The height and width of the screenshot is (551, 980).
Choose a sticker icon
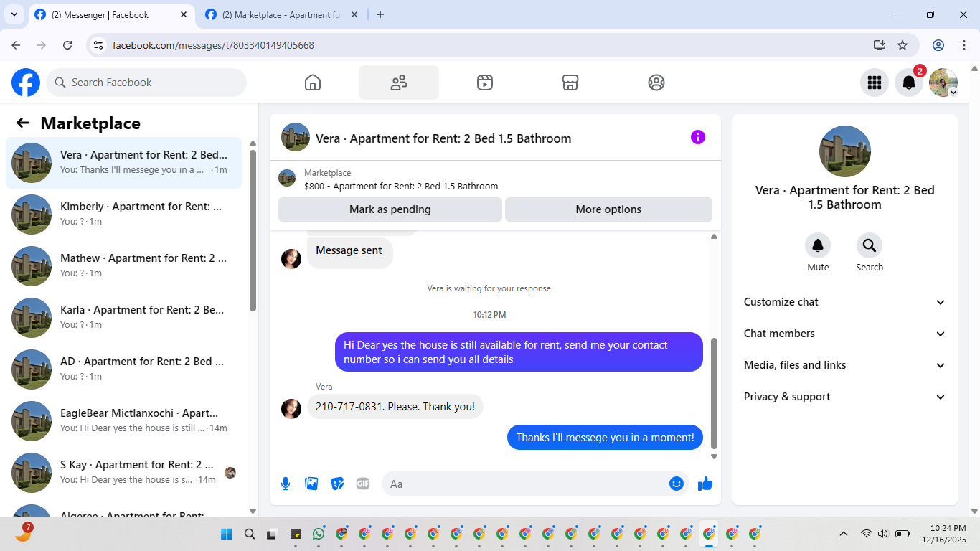tap(337, 484)
